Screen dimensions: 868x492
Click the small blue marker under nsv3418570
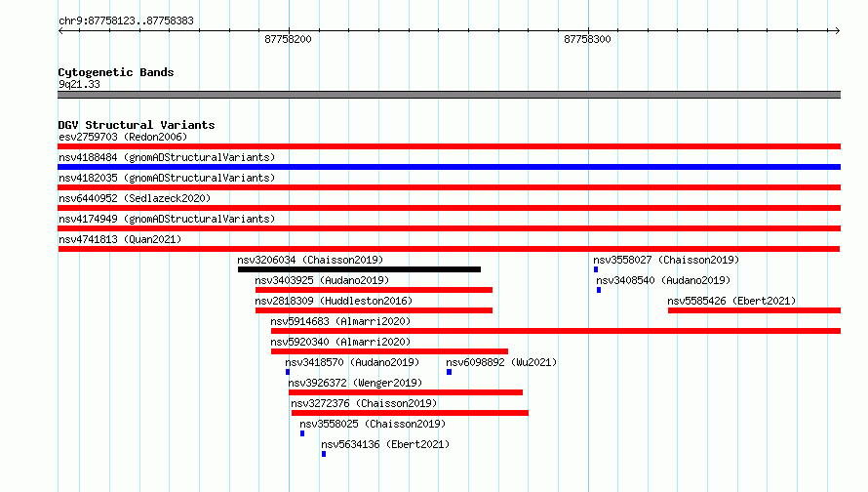[288, 372]
